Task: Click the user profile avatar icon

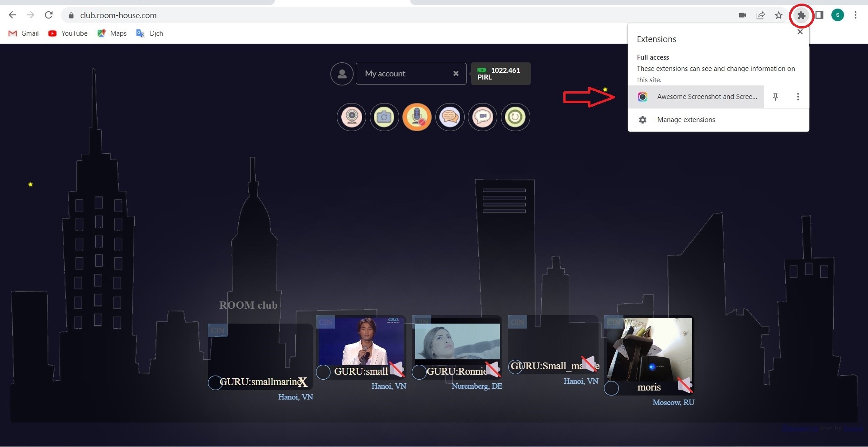Action: pyautogui.click(x=342, y=74)
